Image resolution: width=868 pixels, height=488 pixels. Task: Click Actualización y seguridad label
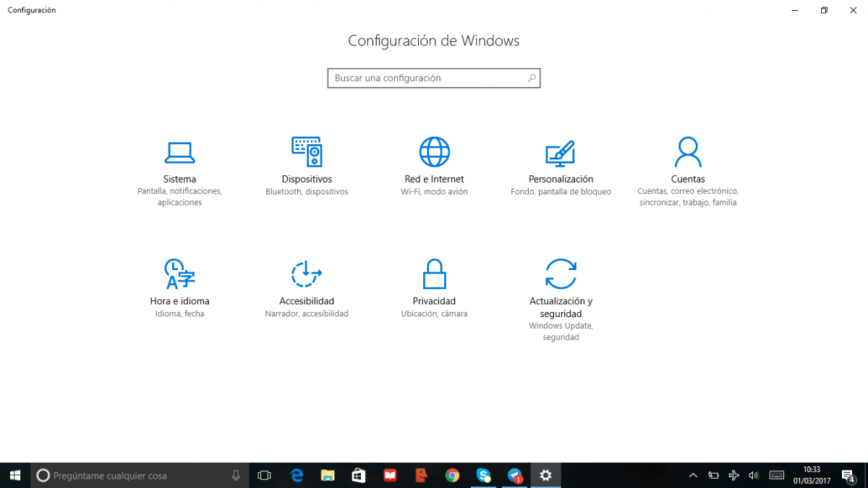(x=561, y=308)
